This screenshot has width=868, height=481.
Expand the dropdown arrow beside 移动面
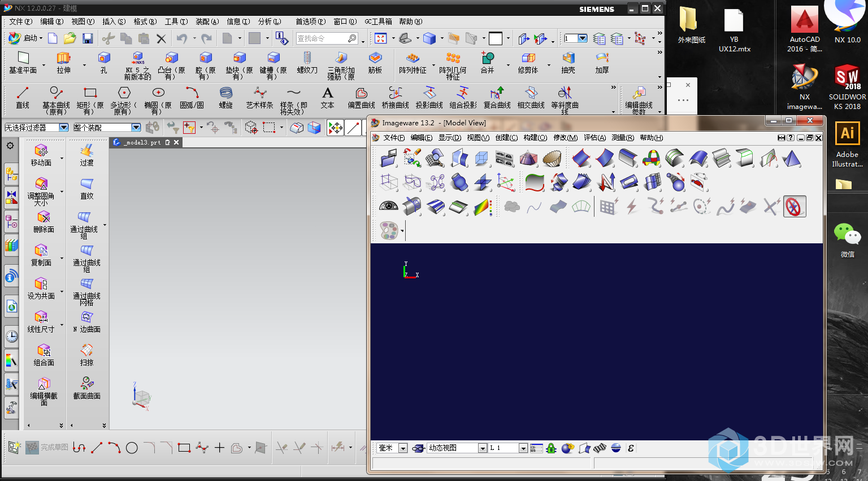click(x=62, y=158)
